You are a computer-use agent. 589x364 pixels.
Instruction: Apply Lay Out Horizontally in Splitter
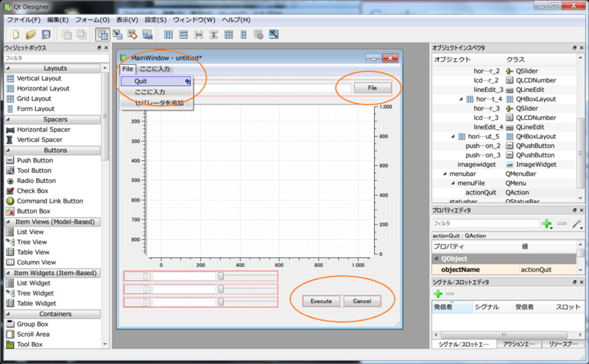point(198,35)
